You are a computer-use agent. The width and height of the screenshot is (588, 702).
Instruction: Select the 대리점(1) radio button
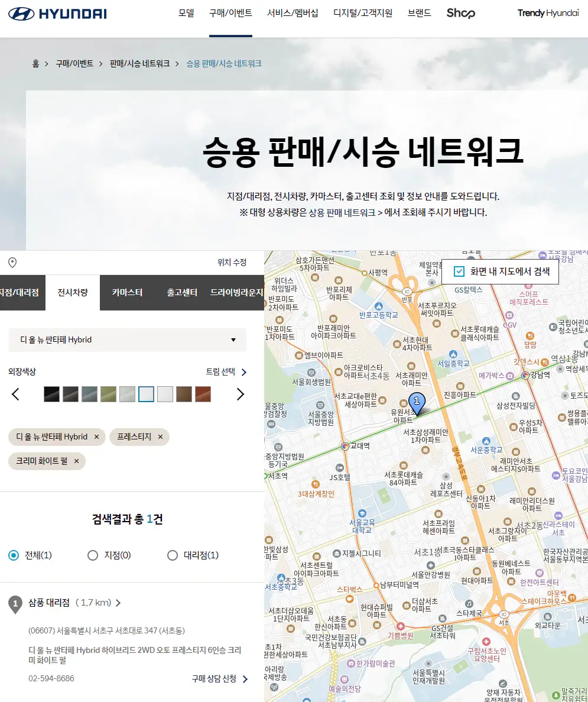(x=173, y=555)
